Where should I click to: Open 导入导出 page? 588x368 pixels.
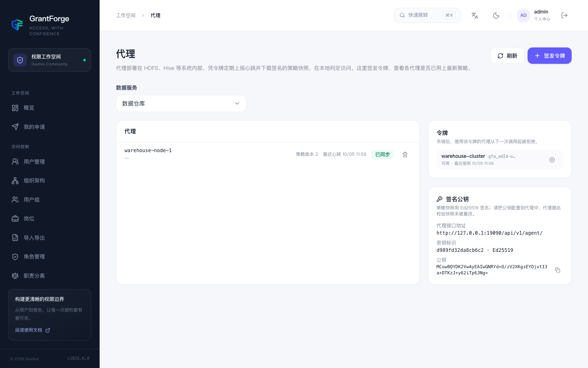(49, 238)
